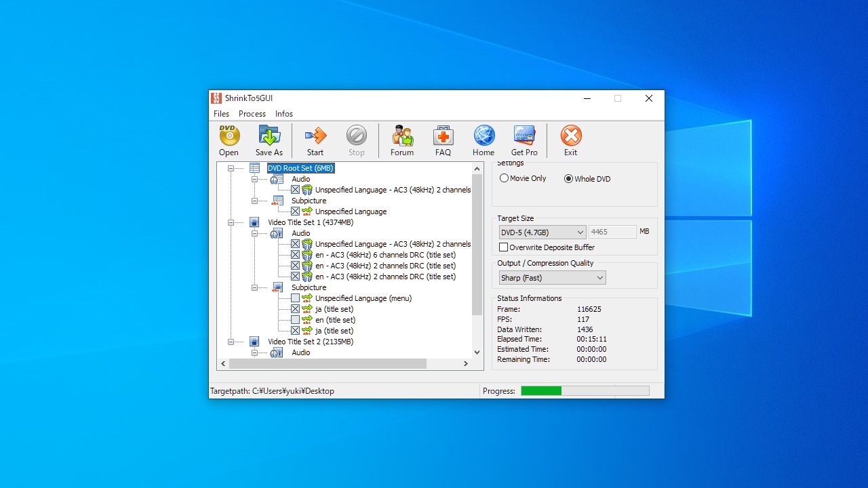Select the Whole DVD radio button
Image resolution: width=868 pixels, height=488 pixels.
click(x=568, y=179)
